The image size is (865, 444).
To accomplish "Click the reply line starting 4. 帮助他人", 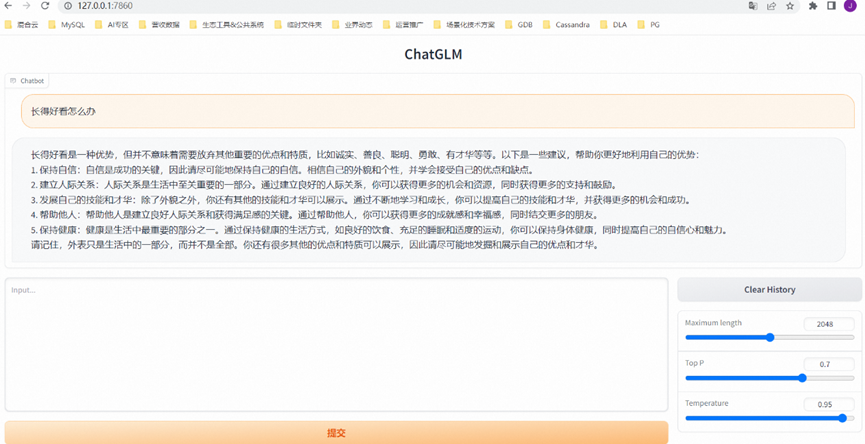I will (314, 215).
